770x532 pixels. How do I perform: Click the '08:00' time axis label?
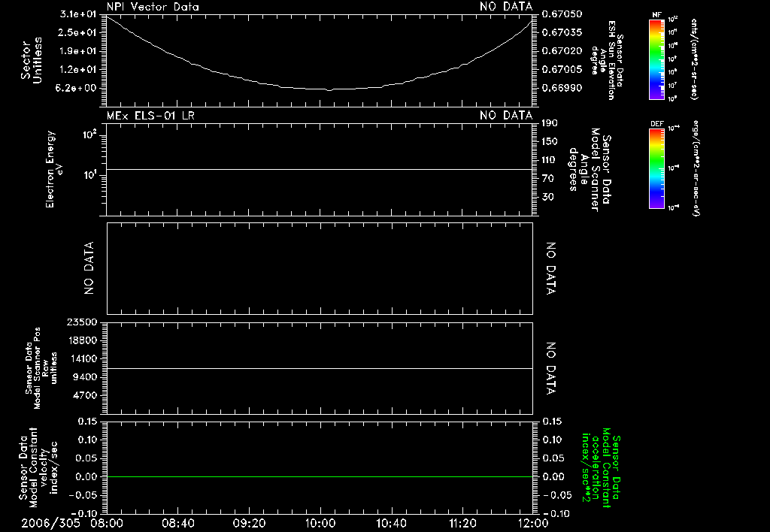[107, 523]
